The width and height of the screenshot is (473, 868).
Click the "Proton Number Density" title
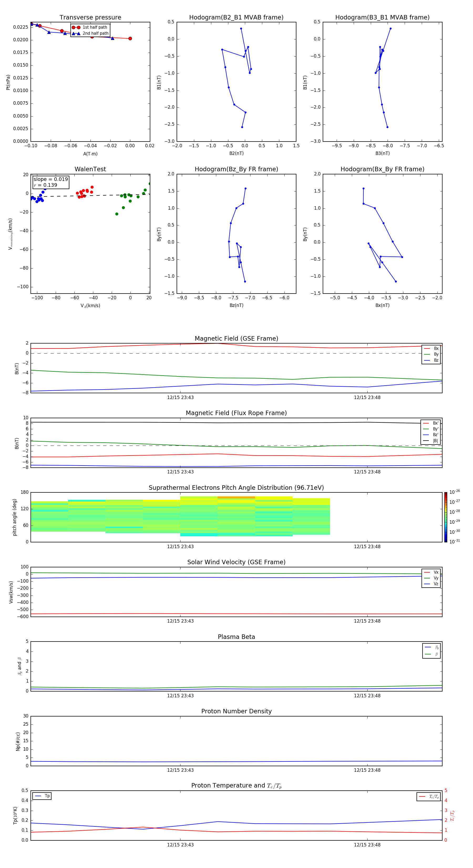pos(236,712)
